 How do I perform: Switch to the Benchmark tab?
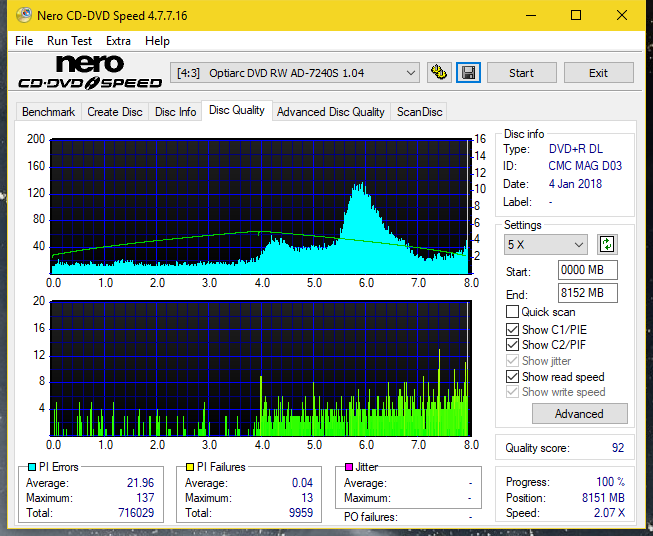click(48, 112)
